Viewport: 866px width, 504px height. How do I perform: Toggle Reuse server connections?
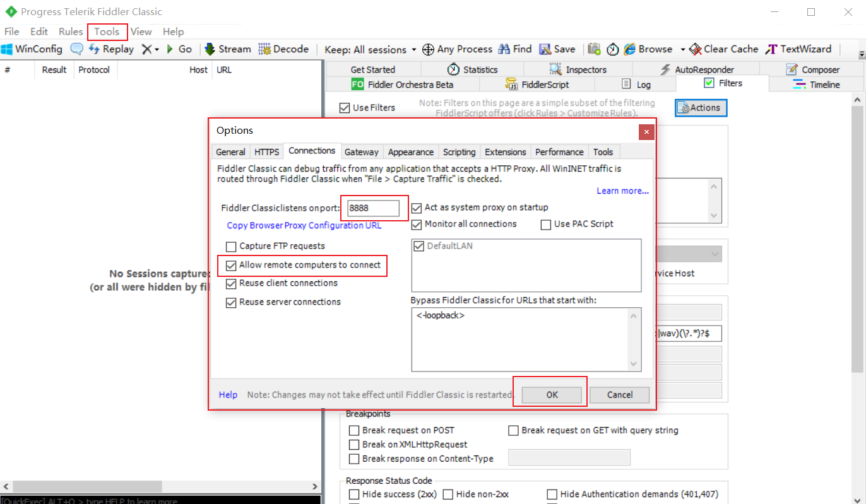pos(231,302)
